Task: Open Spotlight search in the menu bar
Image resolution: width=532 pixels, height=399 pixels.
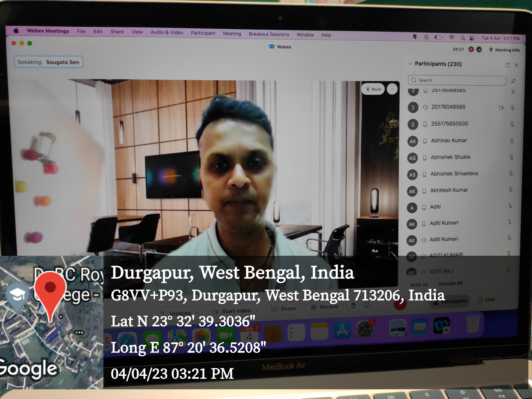Action: point(463,38)
